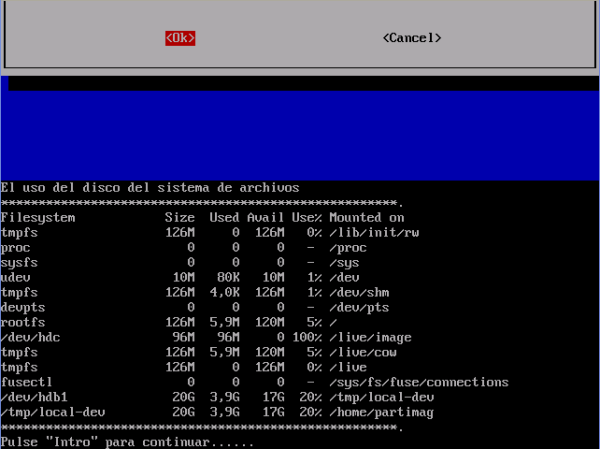Click the 'El uso del disco' heading
600x449 pixels.
tap(150, 187)
